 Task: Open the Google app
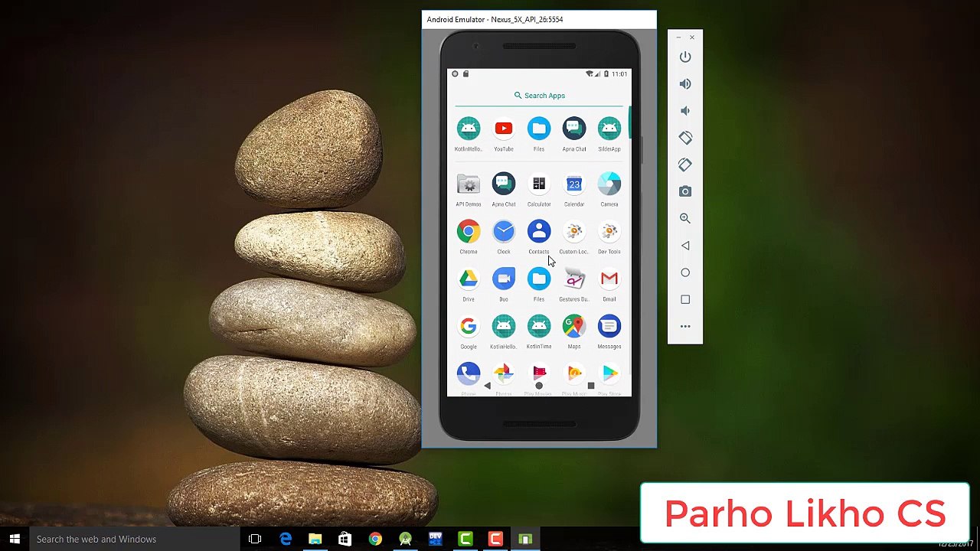coord(469,326)
